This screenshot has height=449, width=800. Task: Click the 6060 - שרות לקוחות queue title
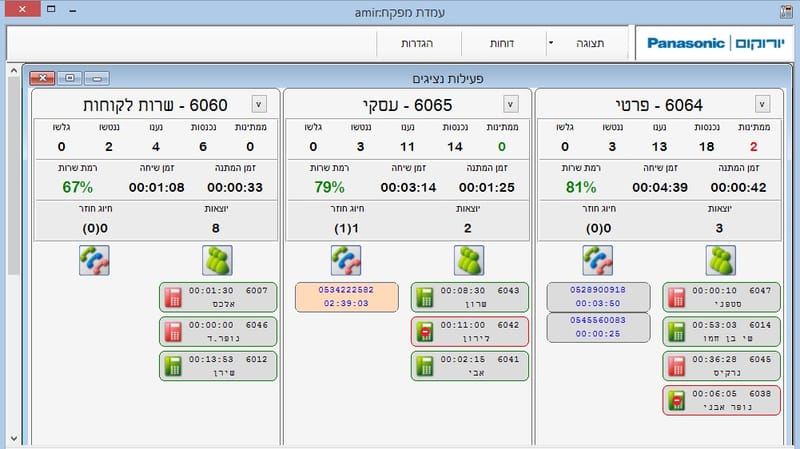click(155, 105)
